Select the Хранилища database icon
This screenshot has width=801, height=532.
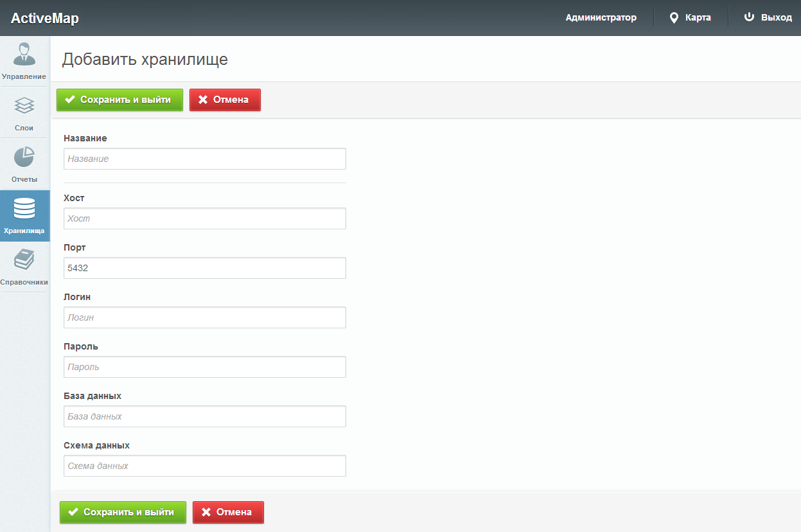(24, 214)
